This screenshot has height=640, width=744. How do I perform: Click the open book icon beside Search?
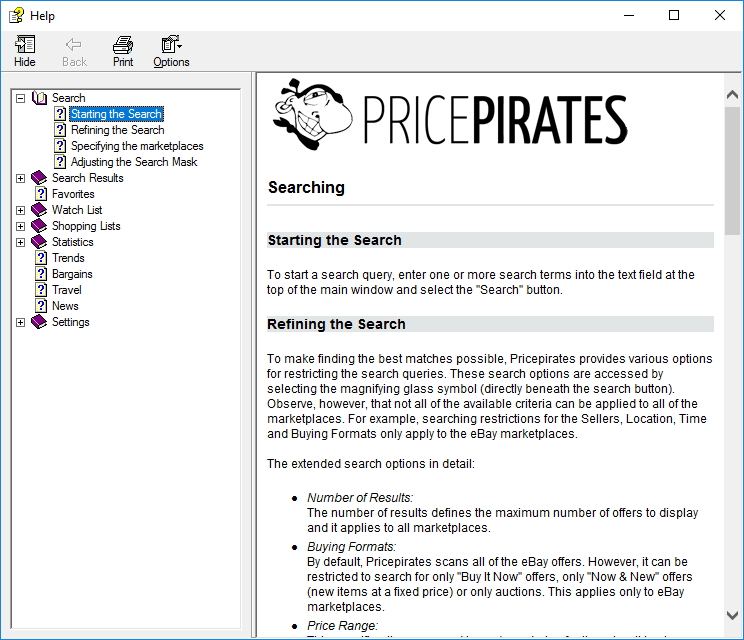click(39, 98)
